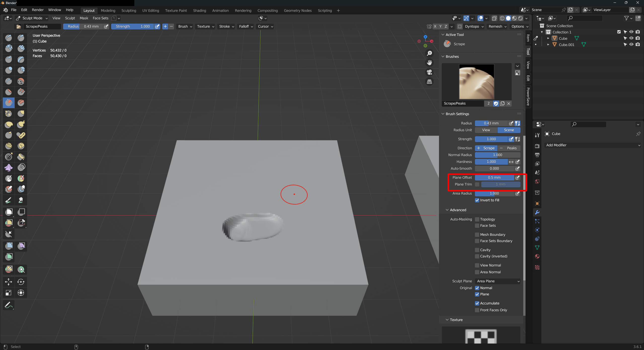Open the Render menu
This screenshot has height=350, width=644.
[x=38, y=10]
